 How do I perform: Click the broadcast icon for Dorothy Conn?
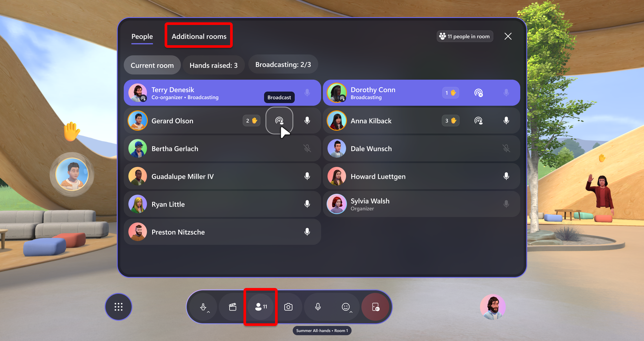478,93
